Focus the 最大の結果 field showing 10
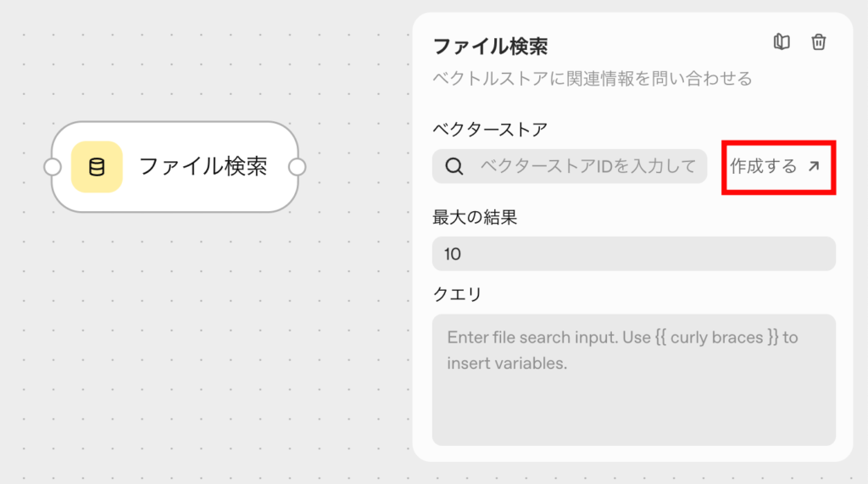The height and width of the screenshot is (484, 868). point(633,254)
